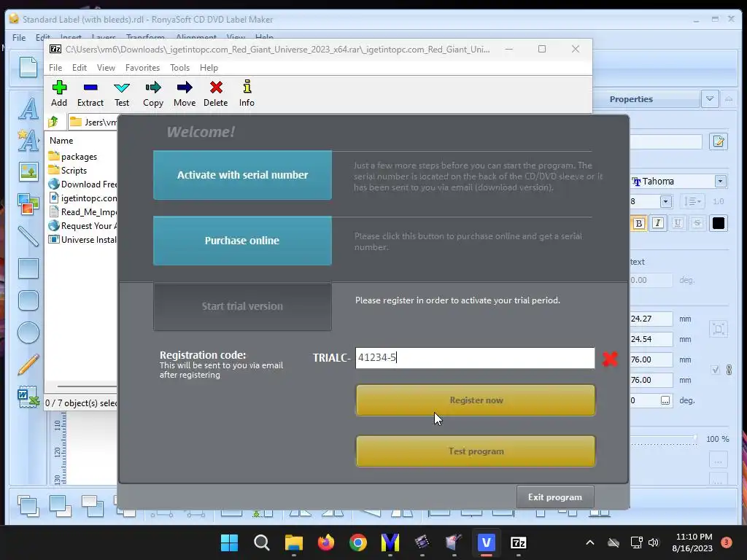Image resolution: width=747 pixels, height=560 pixels.
Task: Select the Text tool in Label Maker
Action: click(x=28, y=109)
